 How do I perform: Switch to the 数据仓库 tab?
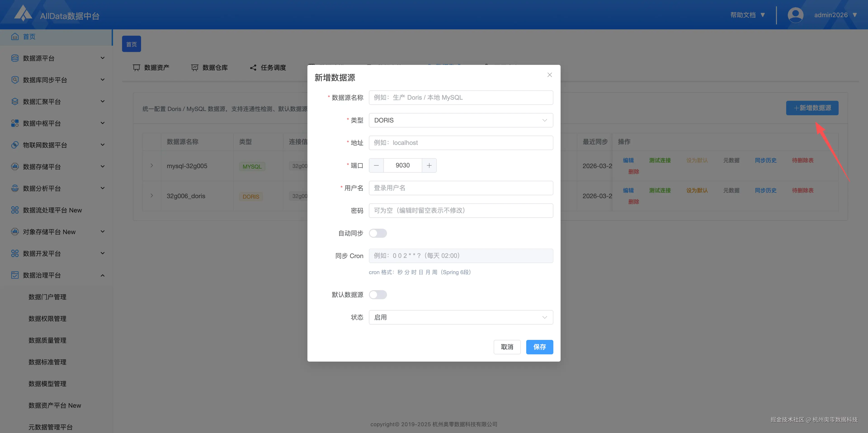pyautogui.click(x=209, y=68)
